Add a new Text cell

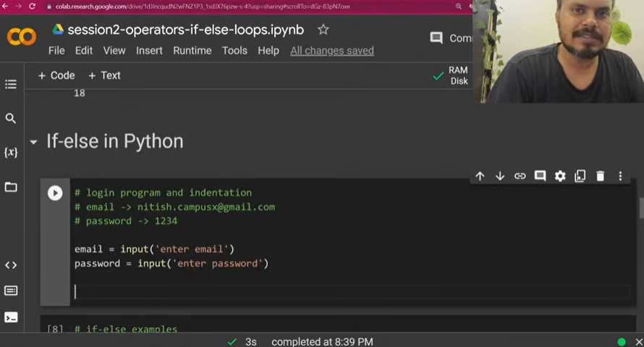tap(104, 75)
